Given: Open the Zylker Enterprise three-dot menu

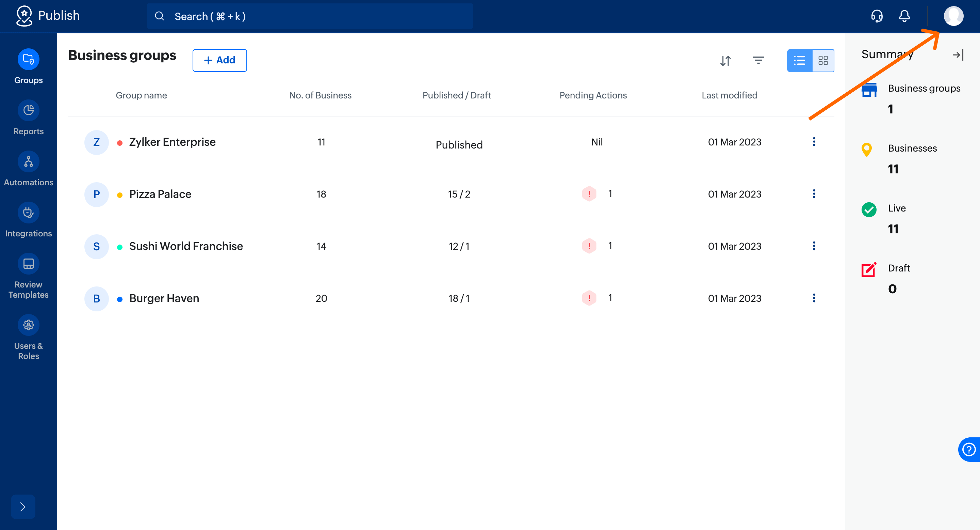Looking at the screenshot, I should coord(814,142).
